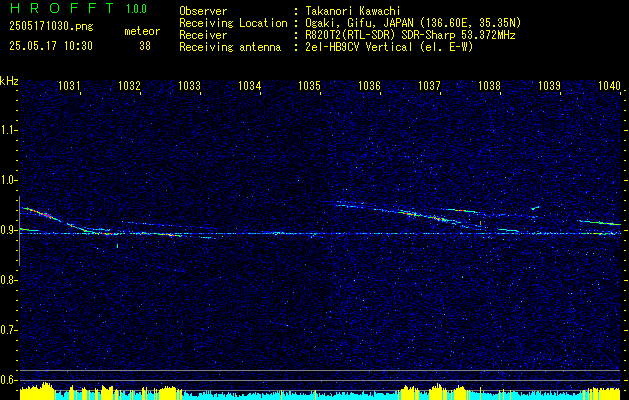
Task: Click the kHz axis unit label
Action: (9, 81)
